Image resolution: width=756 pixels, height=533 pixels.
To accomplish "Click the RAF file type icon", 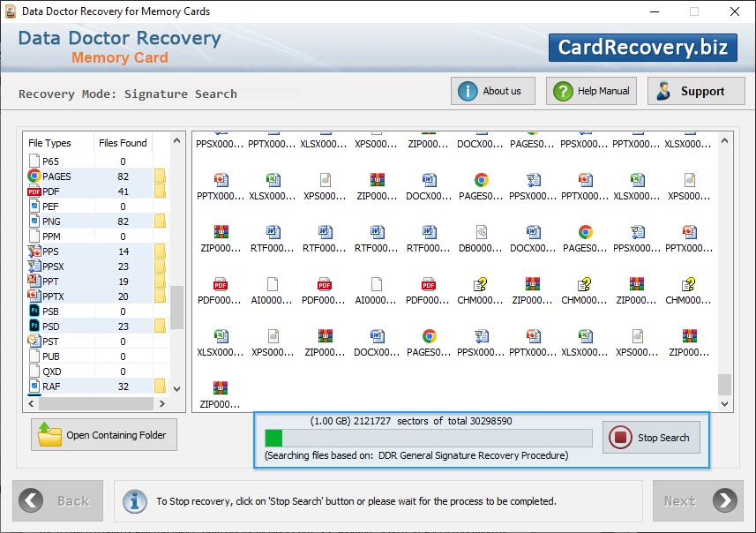I will (x=34, y=387).
